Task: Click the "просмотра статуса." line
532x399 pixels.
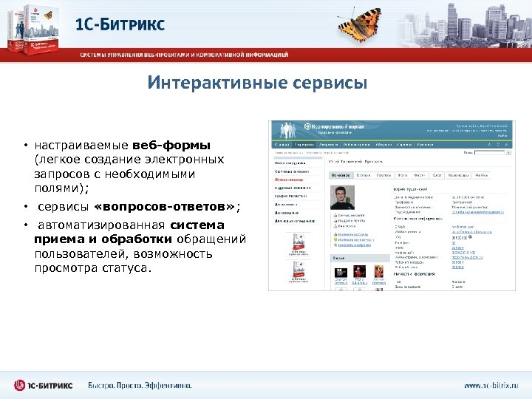Action: click(92, 268)
